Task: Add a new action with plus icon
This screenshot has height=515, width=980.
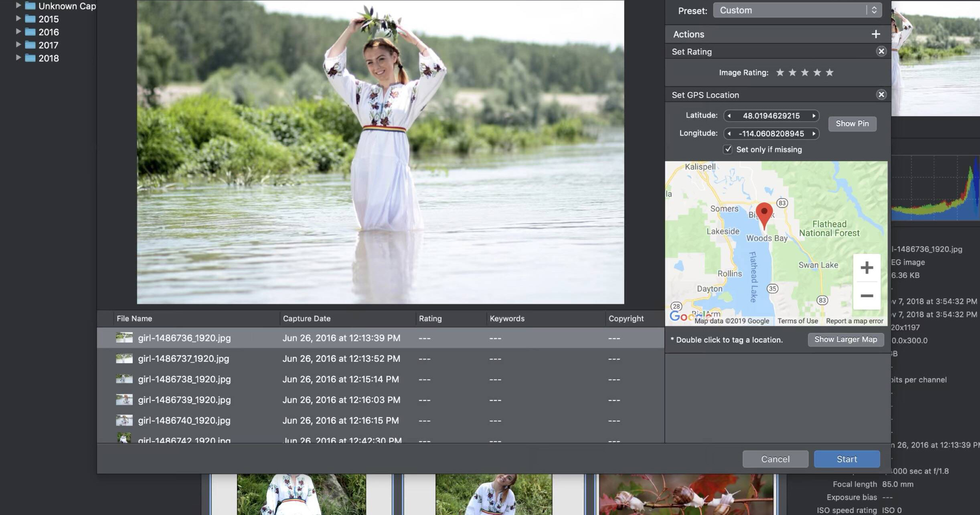Action: click(x=875, y=34)
